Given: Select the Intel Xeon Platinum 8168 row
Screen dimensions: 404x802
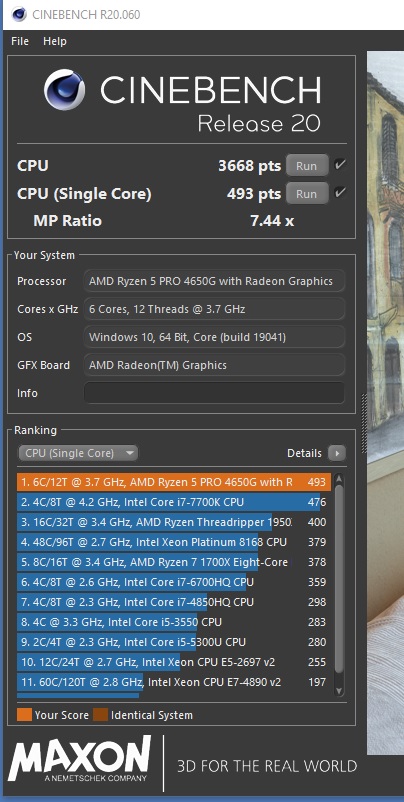Looking at the screenshot, I should [x=174, y=542].
